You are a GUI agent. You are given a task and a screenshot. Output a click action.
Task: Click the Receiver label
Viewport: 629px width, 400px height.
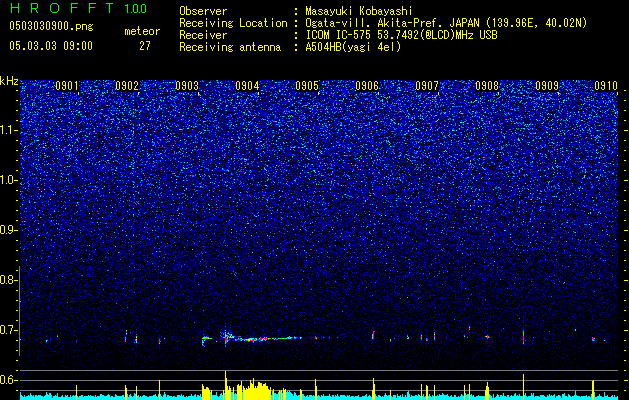[203, 35]
